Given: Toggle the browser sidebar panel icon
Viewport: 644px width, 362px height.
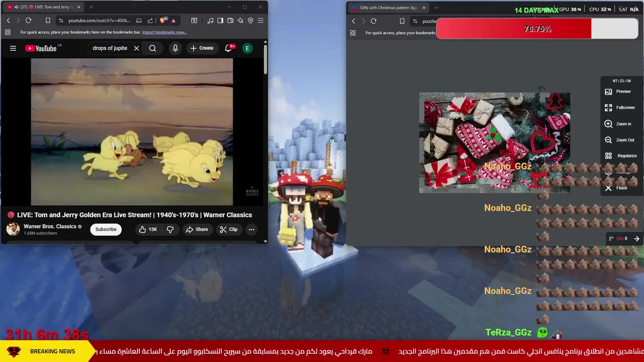Looking at the screenshot, I should (x=220, y=21).
